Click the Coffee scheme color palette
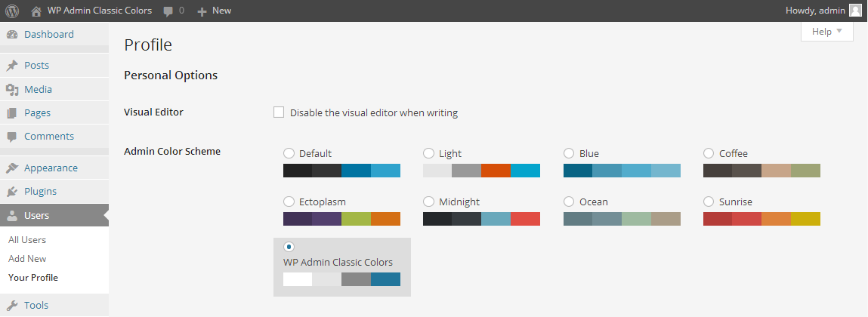The image size is (868, 317). (761, 171)
